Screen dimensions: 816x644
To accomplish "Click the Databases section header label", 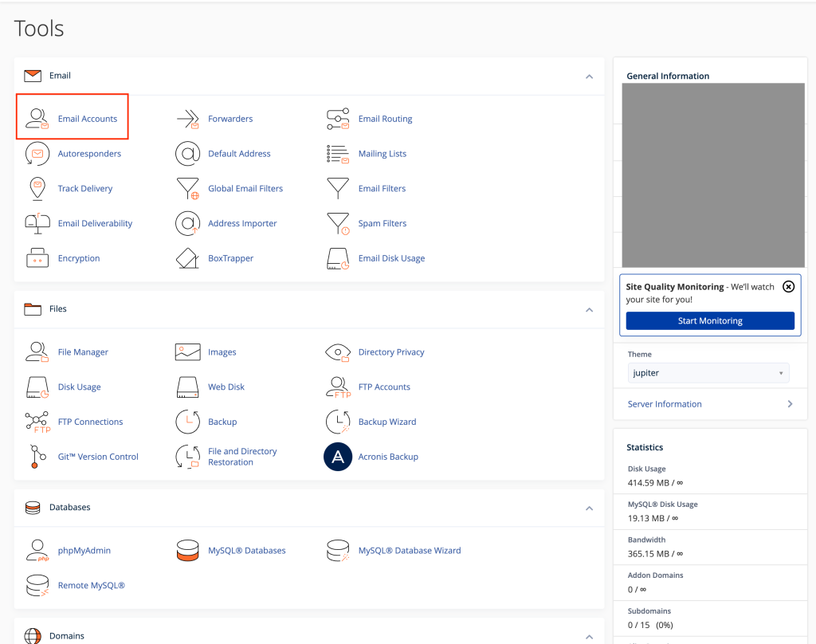I will (x=70, y=507).
